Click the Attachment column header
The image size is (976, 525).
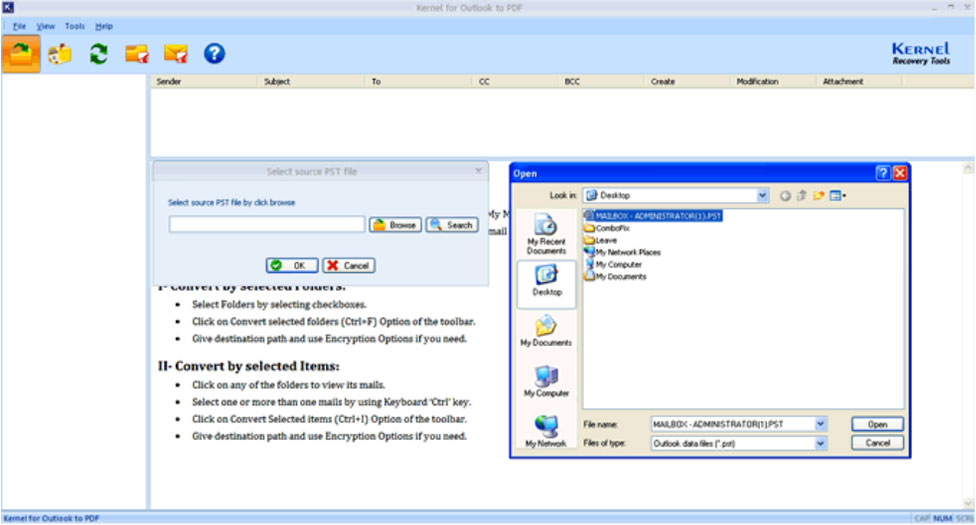coord(859,82)
